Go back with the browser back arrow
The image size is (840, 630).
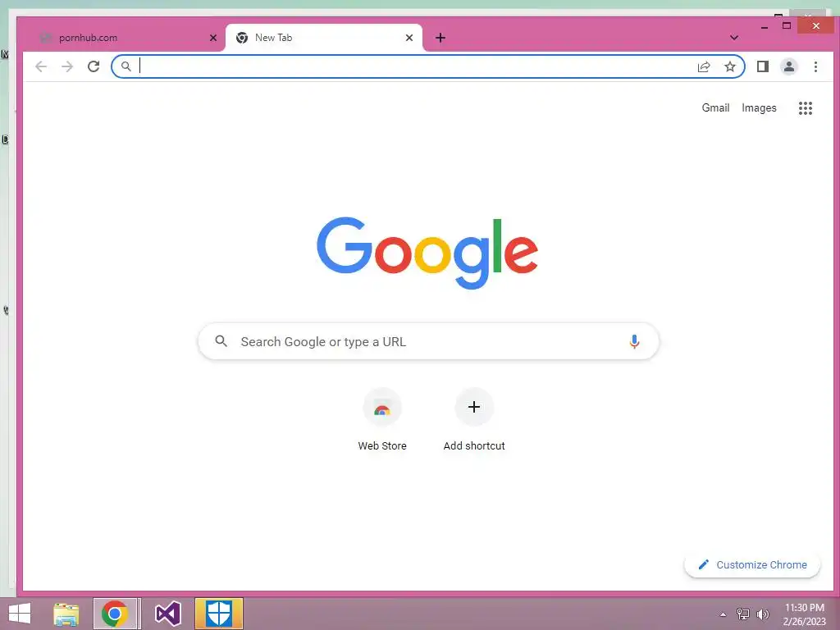(41, 66)
